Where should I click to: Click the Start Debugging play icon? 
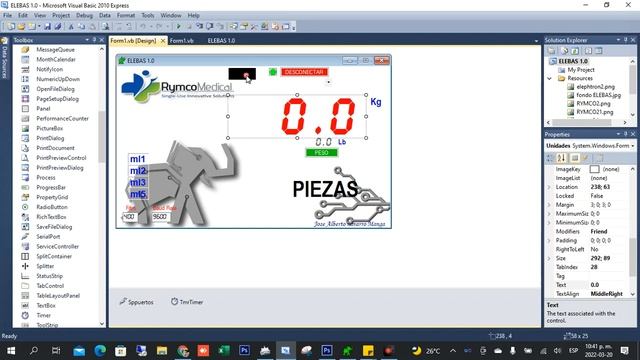[x=178, y=27]
